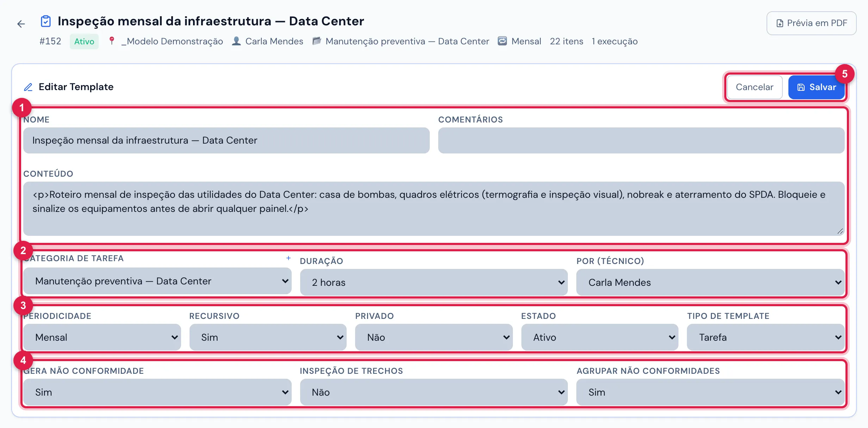Open the Gera Não Conformidade dropdown

point(157,392)
